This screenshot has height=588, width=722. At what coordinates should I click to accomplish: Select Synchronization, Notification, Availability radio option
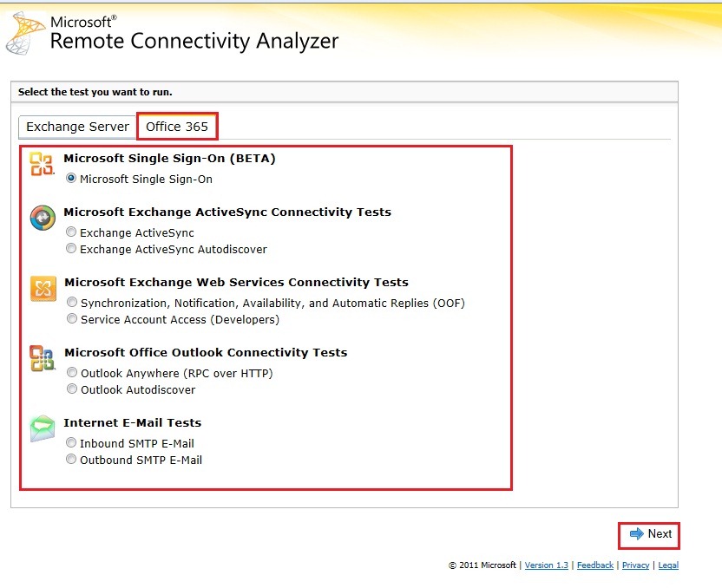point(72,303)
